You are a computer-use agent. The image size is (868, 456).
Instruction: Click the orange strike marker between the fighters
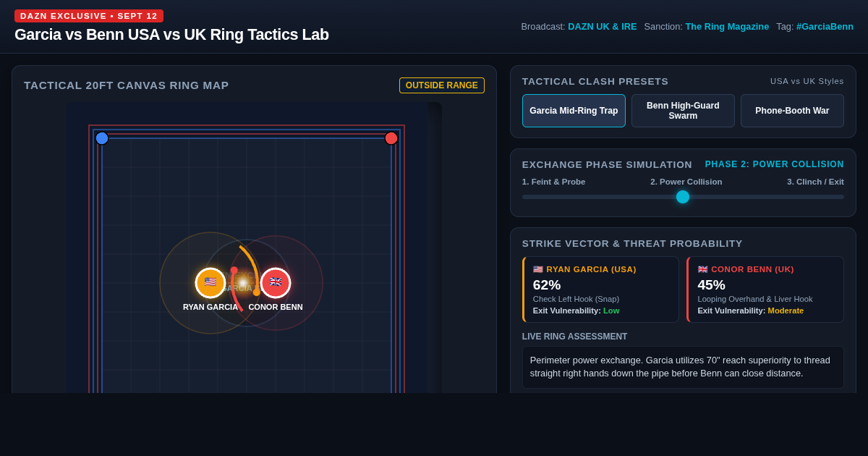tap(257, 292)
